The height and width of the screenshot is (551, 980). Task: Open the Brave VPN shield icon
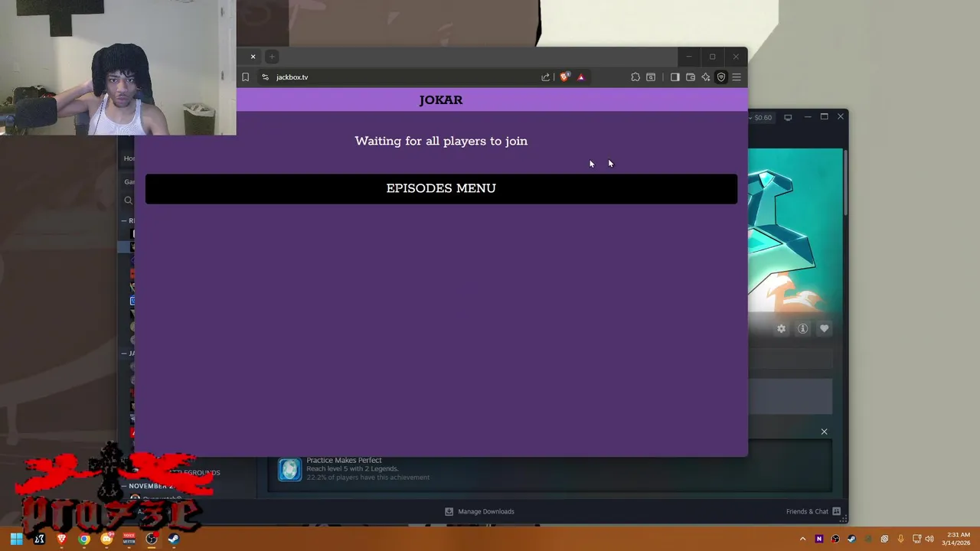click(x=720, y=77)
